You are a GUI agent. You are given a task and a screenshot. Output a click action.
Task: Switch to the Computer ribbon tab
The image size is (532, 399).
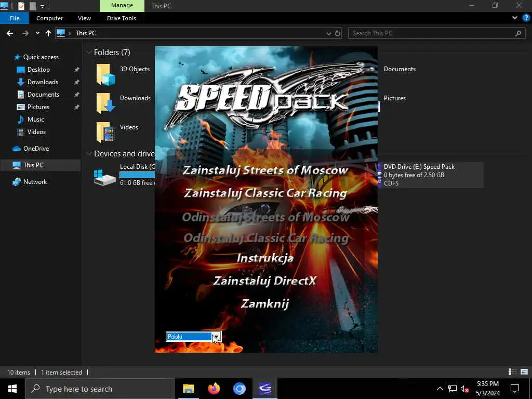tap(49, 18)
